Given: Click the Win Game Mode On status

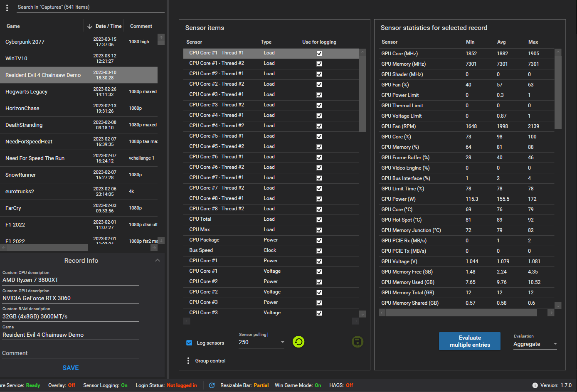Looking at the screenshot, I should point(318,385).
